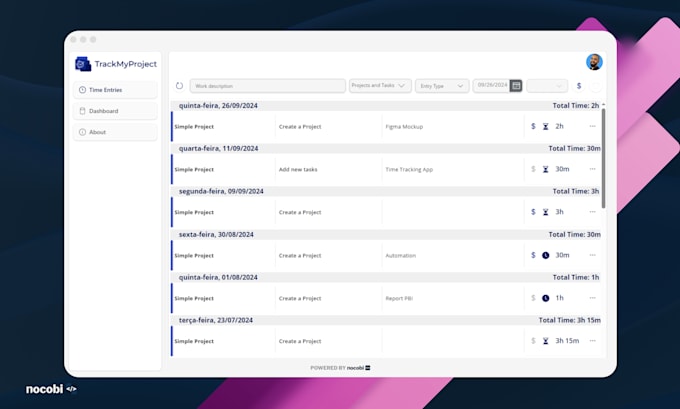Screen dimensions: 680x409
Task: Click the clock icon on Automation entry
Action: pyautogui.click(x=546, y=255)
